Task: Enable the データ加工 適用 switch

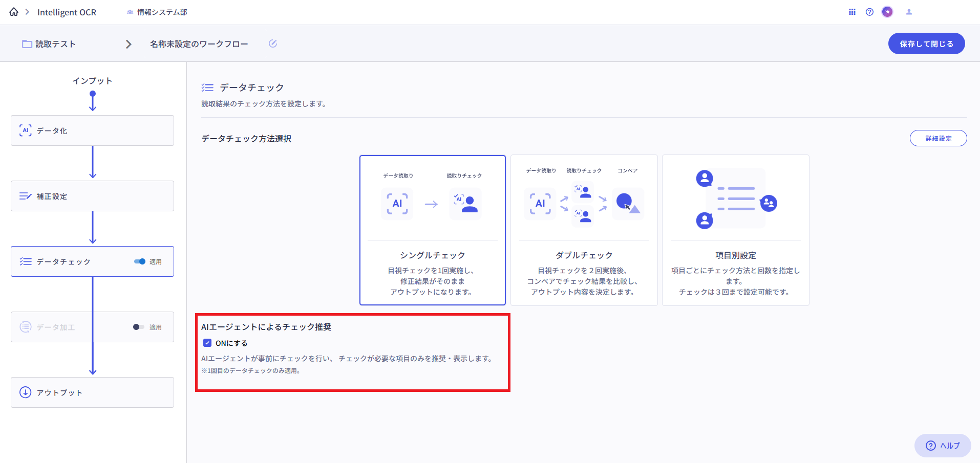Action: click(x=138, y=327)
